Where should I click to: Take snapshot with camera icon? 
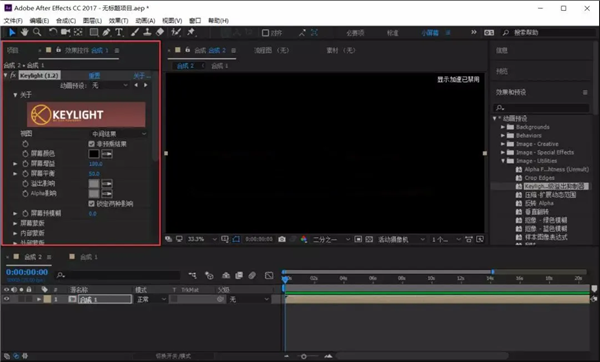[x=282, y=239]
